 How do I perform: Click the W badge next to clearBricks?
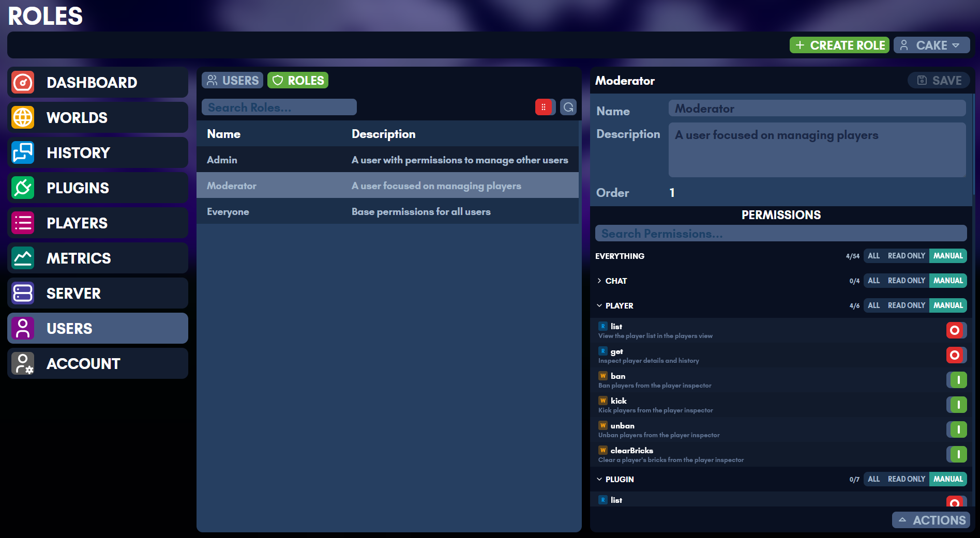coord(603,450)
